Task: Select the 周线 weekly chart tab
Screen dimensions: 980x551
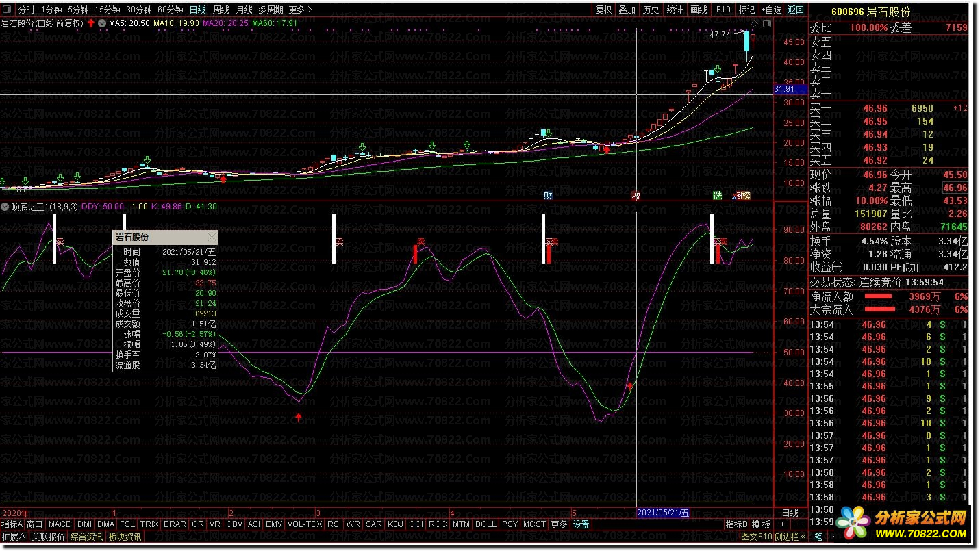Action: 221,10
